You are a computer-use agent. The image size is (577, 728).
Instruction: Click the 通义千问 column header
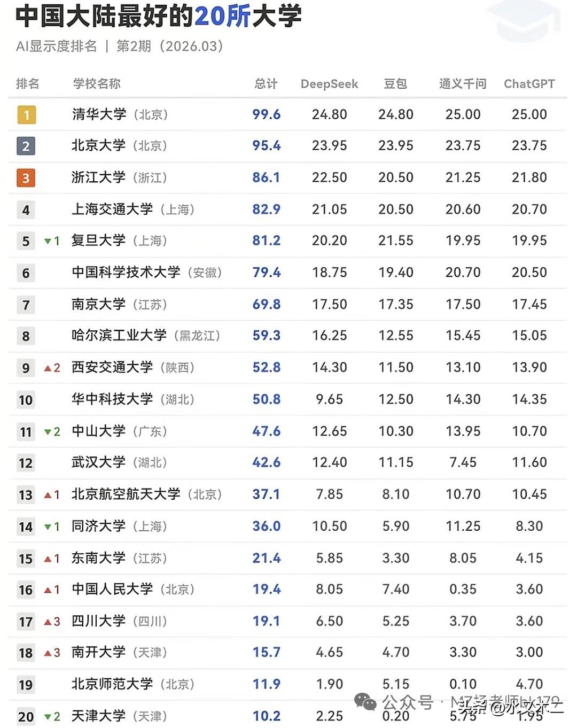point(463,83)
